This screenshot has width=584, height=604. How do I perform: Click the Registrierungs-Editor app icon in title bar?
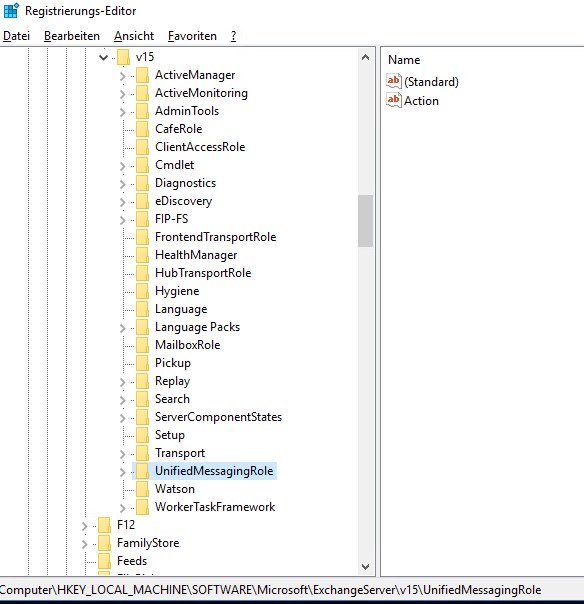[x=11, y=11]
